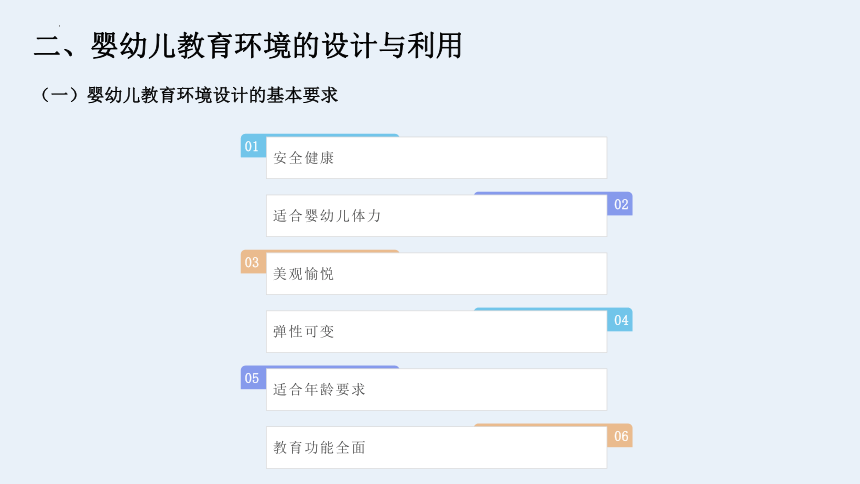Click the orange 06 number badge
Image resolution: width=860 pixels, height=484 pixels.
[620, 436]
